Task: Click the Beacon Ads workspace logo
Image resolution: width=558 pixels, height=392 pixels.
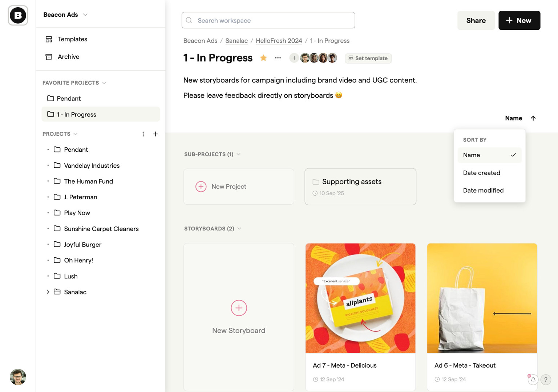Action: (17, 15)
